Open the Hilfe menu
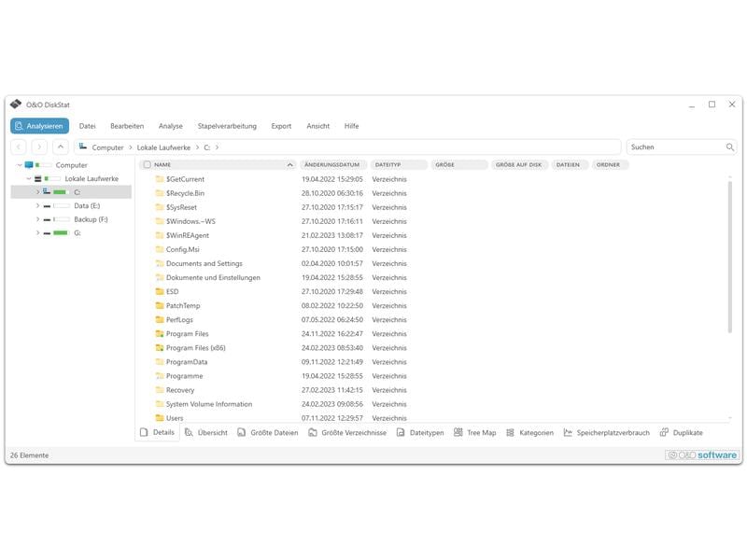The image size is (747, 560). click(352, 126)
